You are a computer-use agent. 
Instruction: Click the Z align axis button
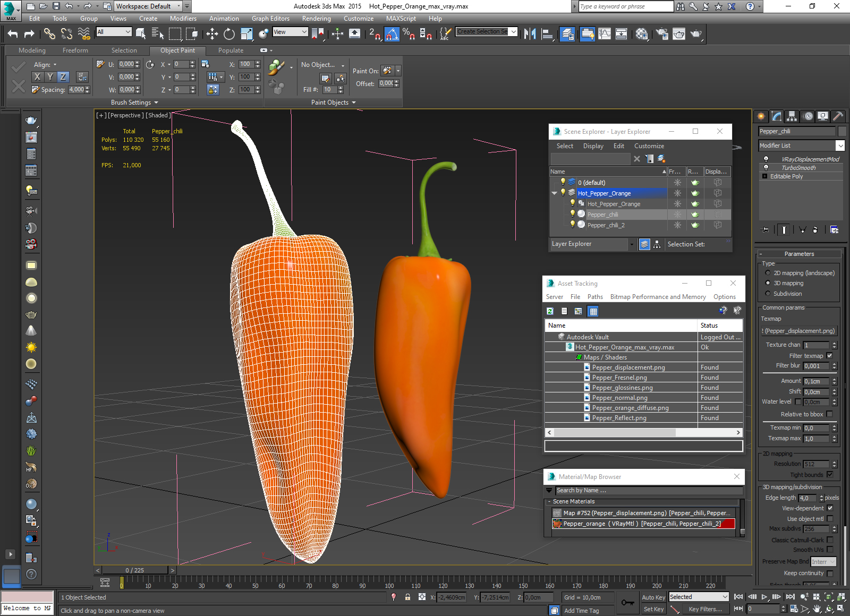point(63,76)
